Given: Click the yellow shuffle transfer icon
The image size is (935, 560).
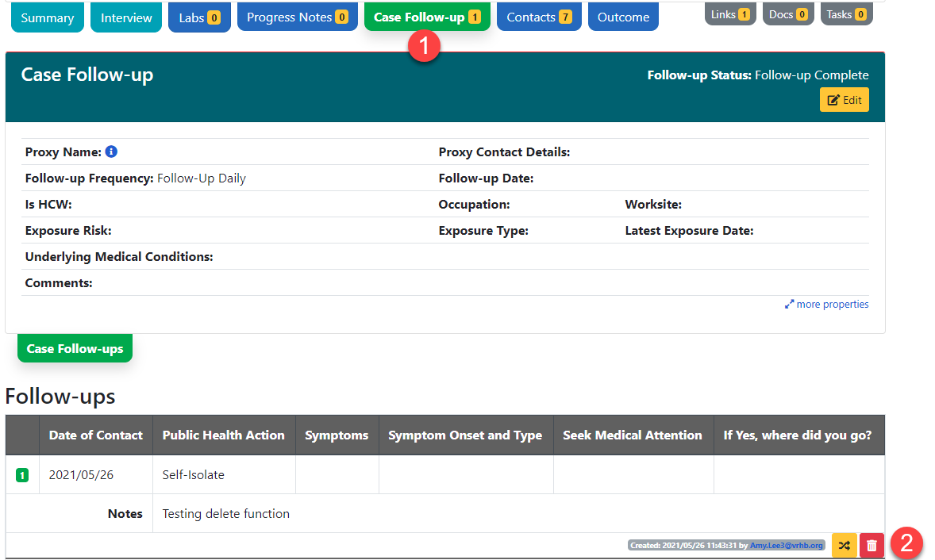Looking at the screenshot, I should pyautogui.click(x=845, y=546).
